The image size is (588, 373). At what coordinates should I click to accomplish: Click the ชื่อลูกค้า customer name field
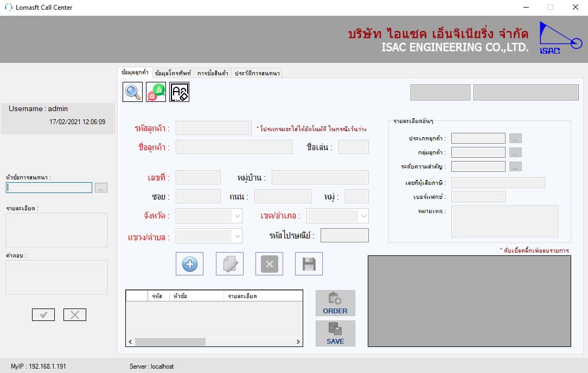click(x=234, y=147)
